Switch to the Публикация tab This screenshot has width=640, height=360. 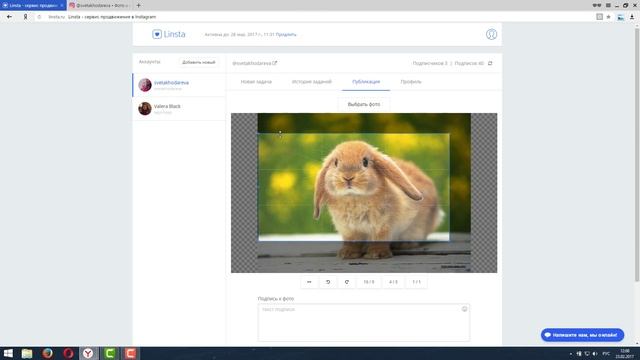tap(366, 82)
